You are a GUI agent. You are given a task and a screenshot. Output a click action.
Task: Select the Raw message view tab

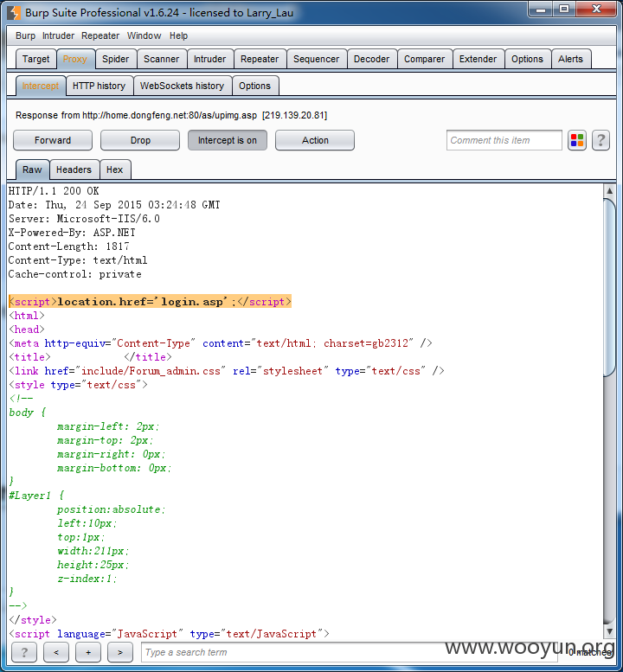point(32,170)
